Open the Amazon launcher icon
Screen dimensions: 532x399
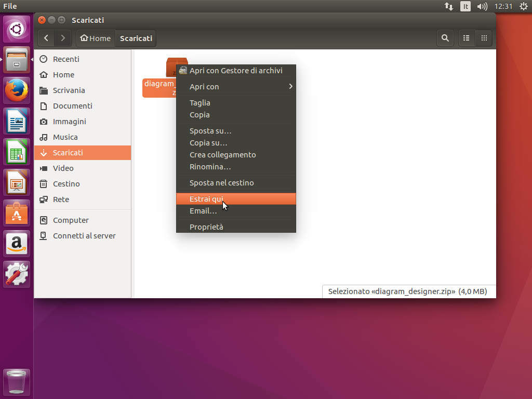pos(17,244)
